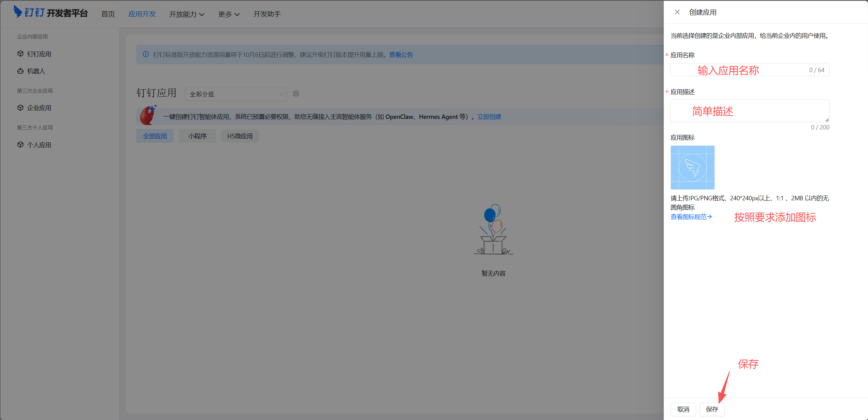Click the 应用描述 text area
This screenshot has height=420, width=868.
point(750,111)
